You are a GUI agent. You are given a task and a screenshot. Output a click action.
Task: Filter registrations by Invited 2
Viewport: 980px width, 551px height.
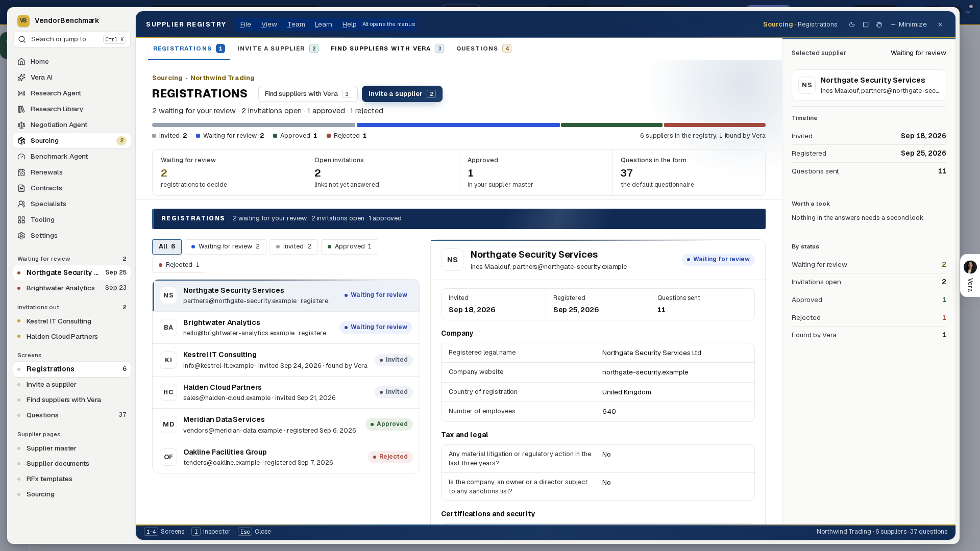293,247
